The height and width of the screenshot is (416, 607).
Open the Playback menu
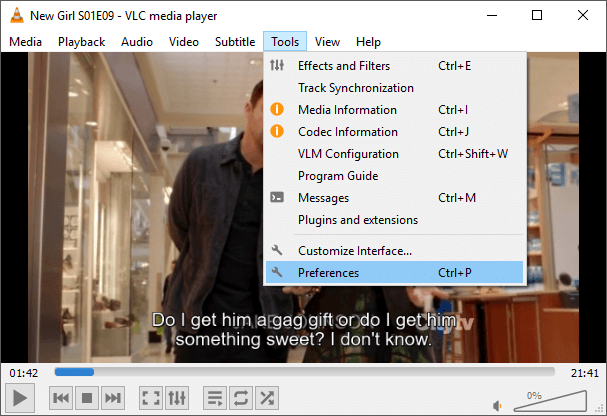81,42
